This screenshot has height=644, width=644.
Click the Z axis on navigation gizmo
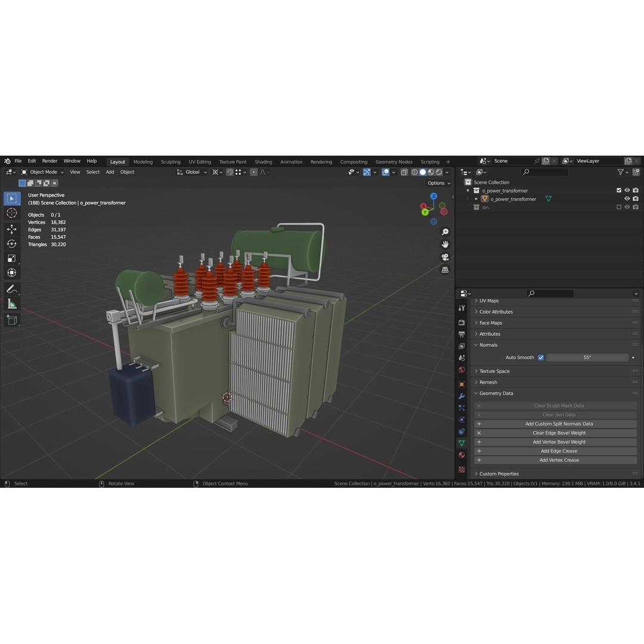point(434,196)
